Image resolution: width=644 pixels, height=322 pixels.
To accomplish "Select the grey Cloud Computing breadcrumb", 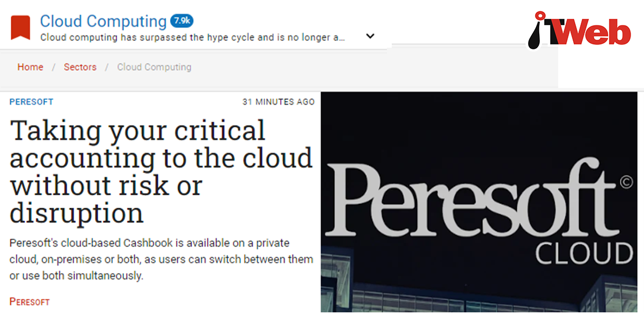I will point(154,67).
